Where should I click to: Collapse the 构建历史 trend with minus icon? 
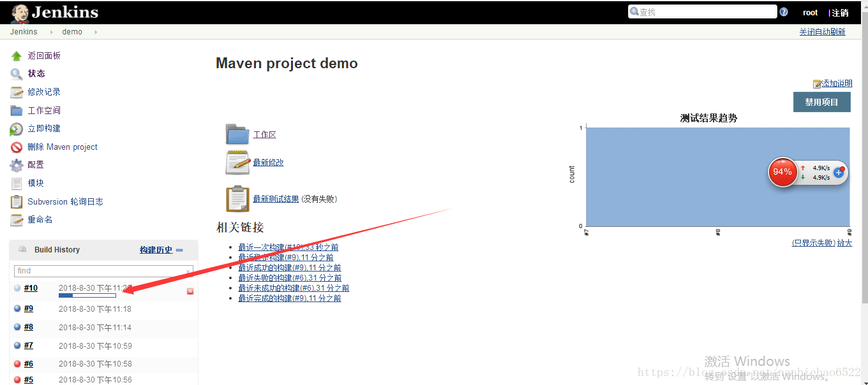(179, 251)
